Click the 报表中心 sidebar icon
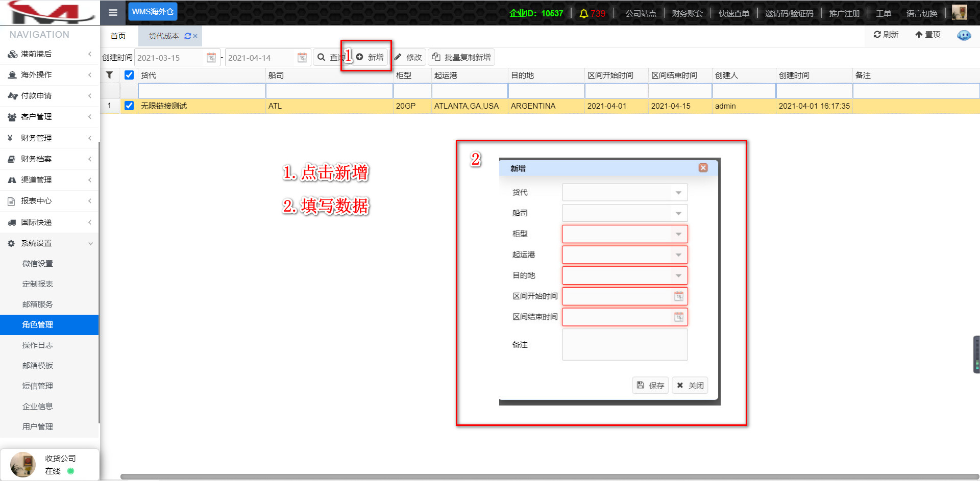The image size is (980, 481). click(11, 201)
